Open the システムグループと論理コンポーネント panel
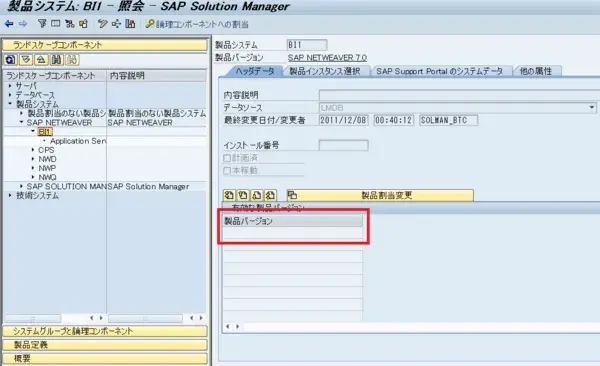The width and height of the screenshot is (600, 366). point(105,331)
